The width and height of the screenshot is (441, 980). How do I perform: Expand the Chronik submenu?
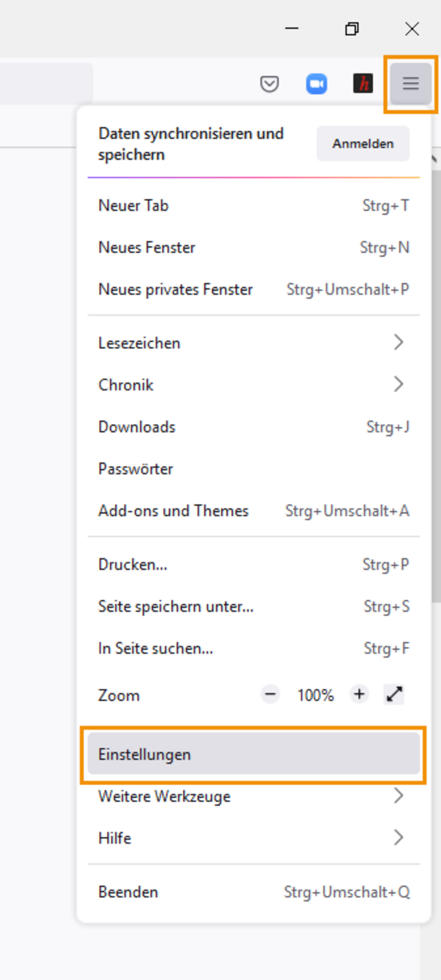click(254, 385)
